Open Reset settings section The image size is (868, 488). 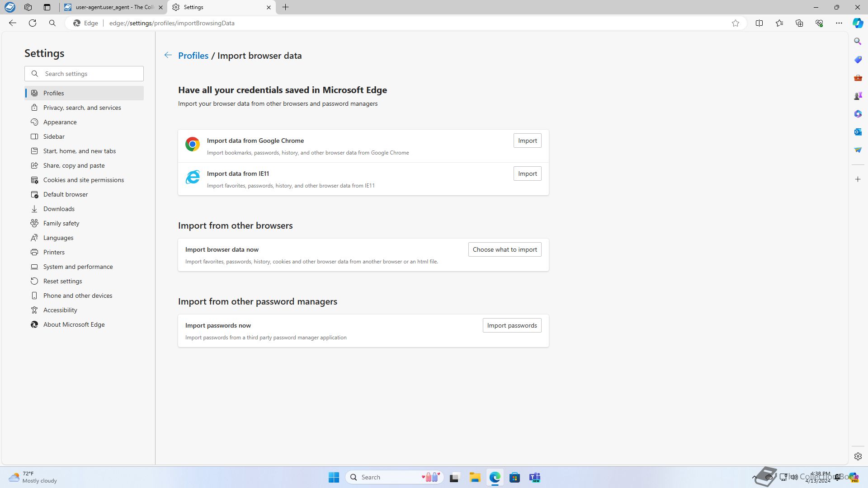tap(84, 281)
